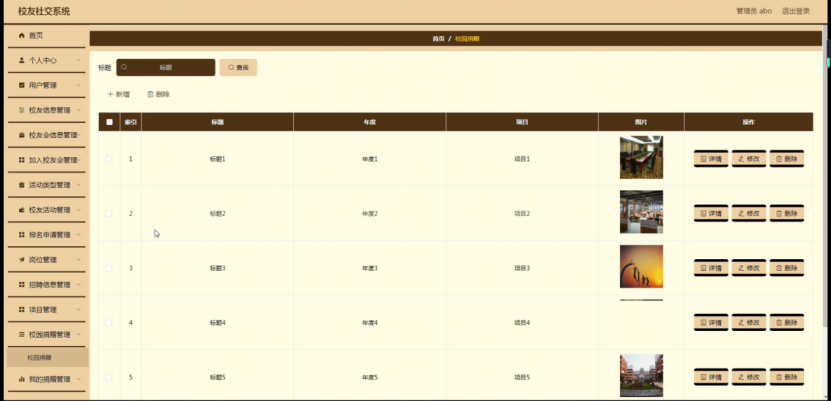Open 首页 in the sidebar
The width and height of the screenshot is (831, 401).
click(x=46, y=35)
